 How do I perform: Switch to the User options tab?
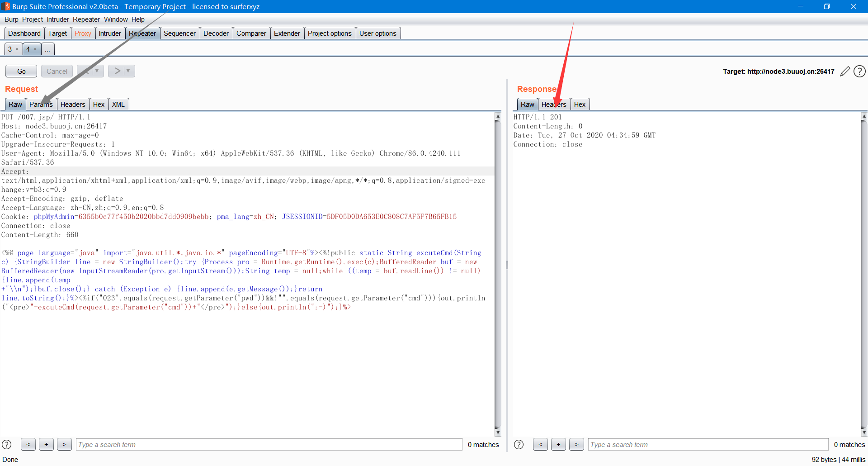pos(378,33)
